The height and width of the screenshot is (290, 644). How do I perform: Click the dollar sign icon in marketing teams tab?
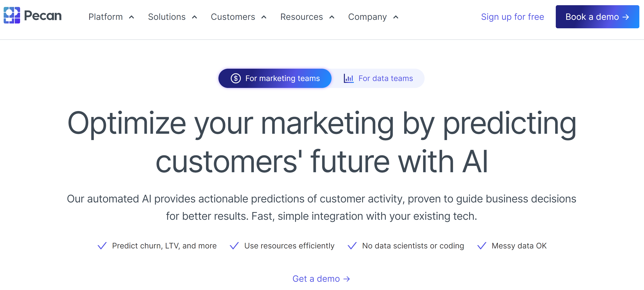(x=235, y=79)
